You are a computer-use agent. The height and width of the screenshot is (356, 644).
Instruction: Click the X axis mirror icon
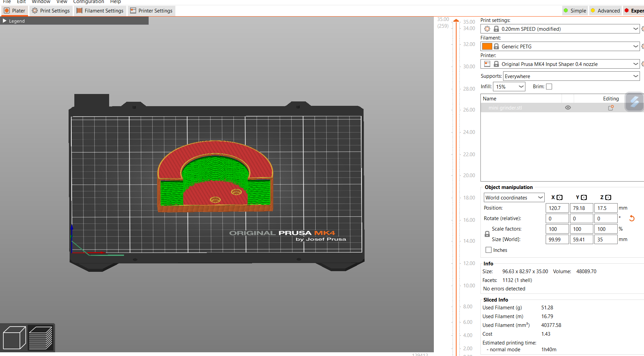tap(560, 197)
